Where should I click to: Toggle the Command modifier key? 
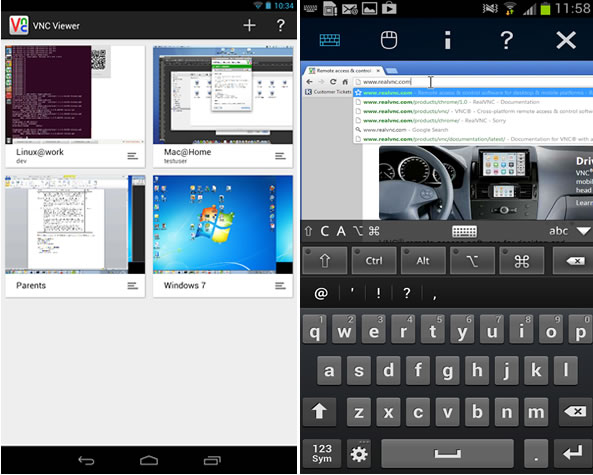coord(522,261)
